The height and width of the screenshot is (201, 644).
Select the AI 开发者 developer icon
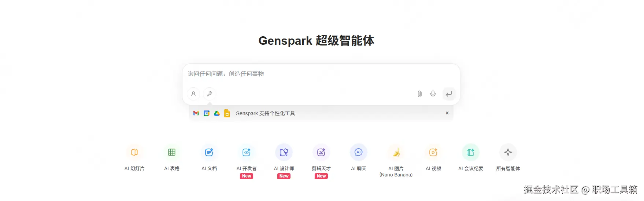click(247, 152)
